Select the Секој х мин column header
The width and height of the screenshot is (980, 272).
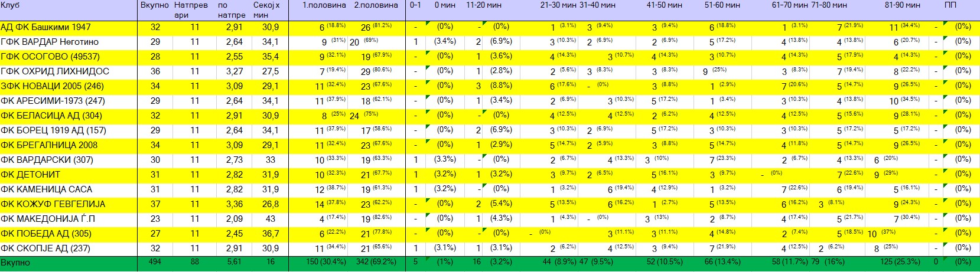[x=266, y=9]
